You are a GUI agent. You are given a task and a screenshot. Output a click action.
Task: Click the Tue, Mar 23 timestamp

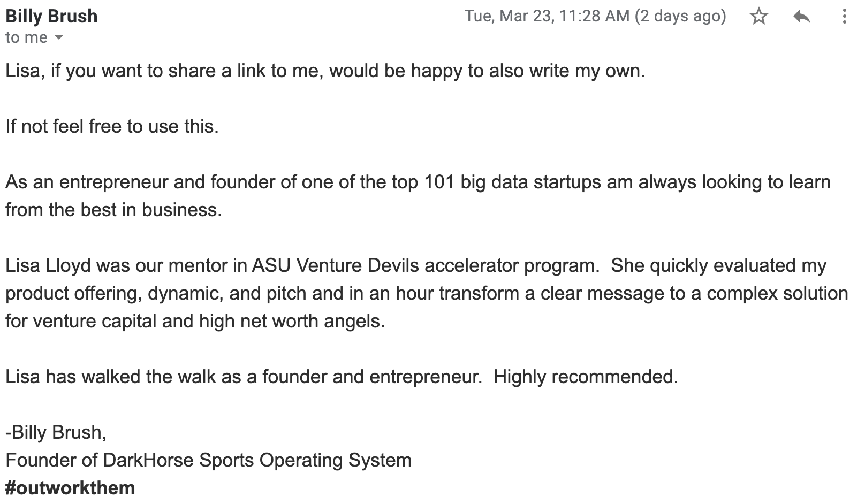click(x=547, y=16)
